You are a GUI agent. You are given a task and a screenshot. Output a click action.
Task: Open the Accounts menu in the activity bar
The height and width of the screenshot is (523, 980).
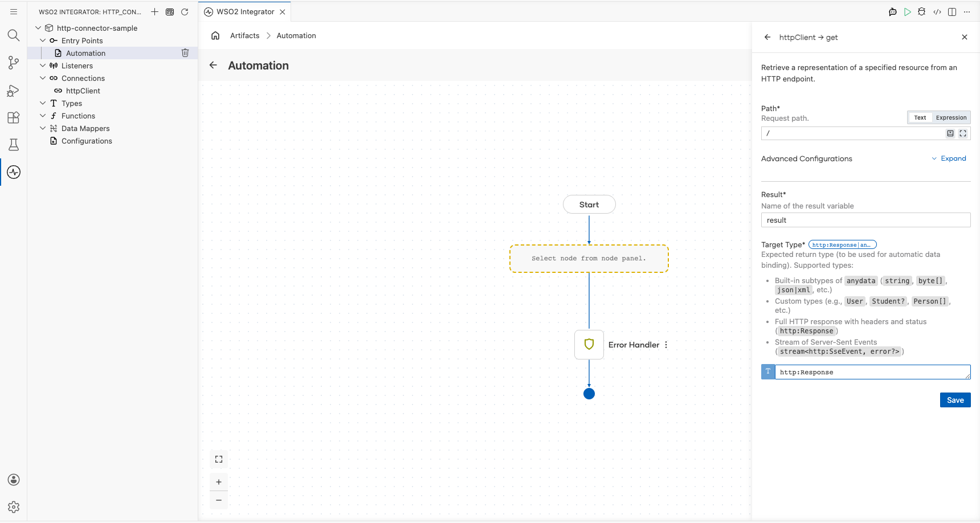point(14,480)
